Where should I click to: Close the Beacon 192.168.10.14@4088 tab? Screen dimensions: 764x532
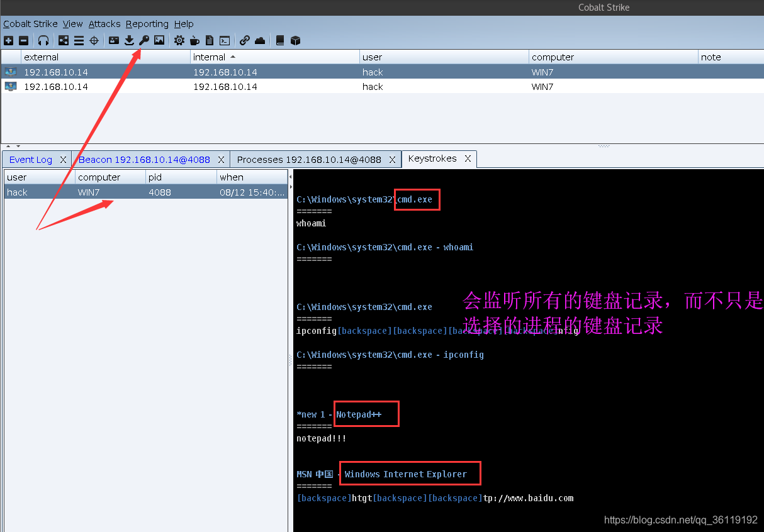pos(221,160)
